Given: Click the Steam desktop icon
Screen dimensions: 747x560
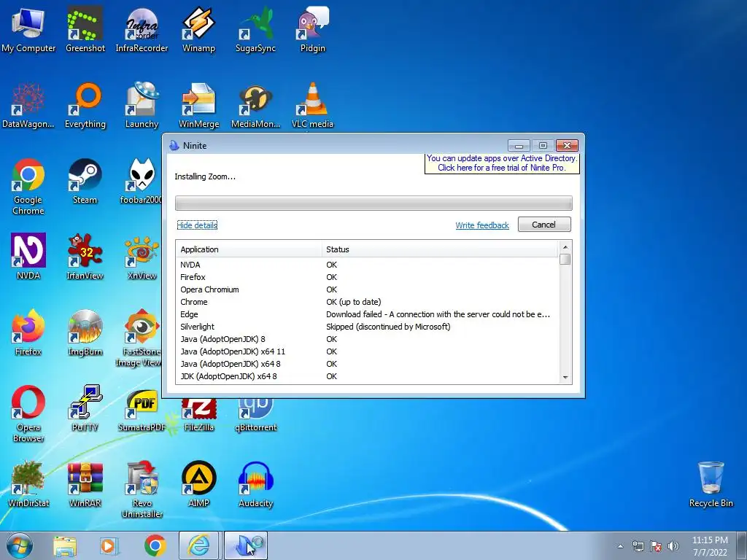Looking at the screenshot, I should [x=85, y=182].
